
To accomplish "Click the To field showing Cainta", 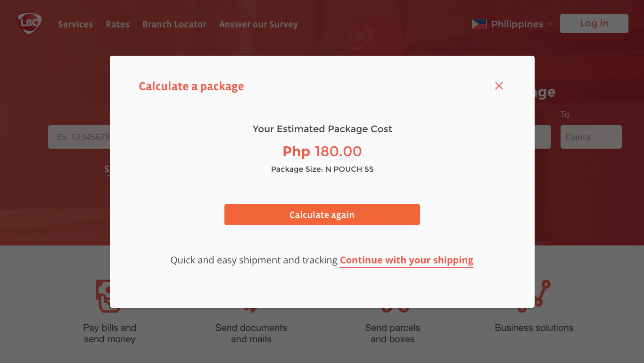I will (x=591, y=137).
